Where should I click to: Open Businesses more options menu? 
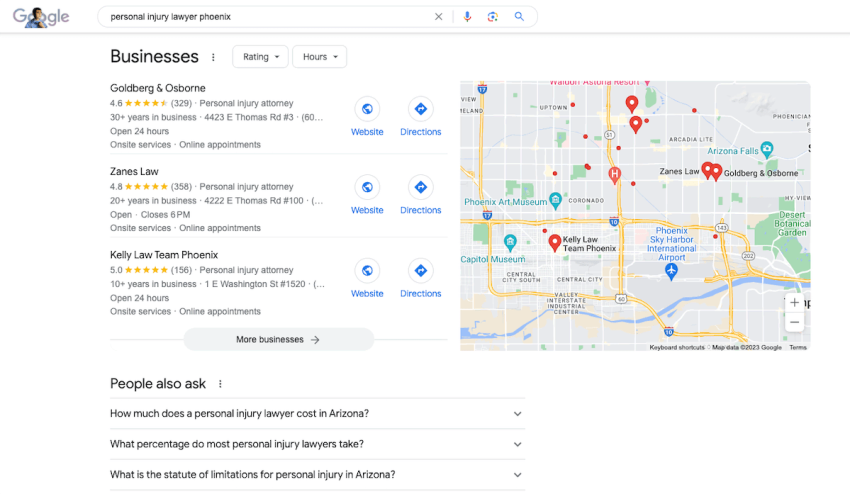213,57
